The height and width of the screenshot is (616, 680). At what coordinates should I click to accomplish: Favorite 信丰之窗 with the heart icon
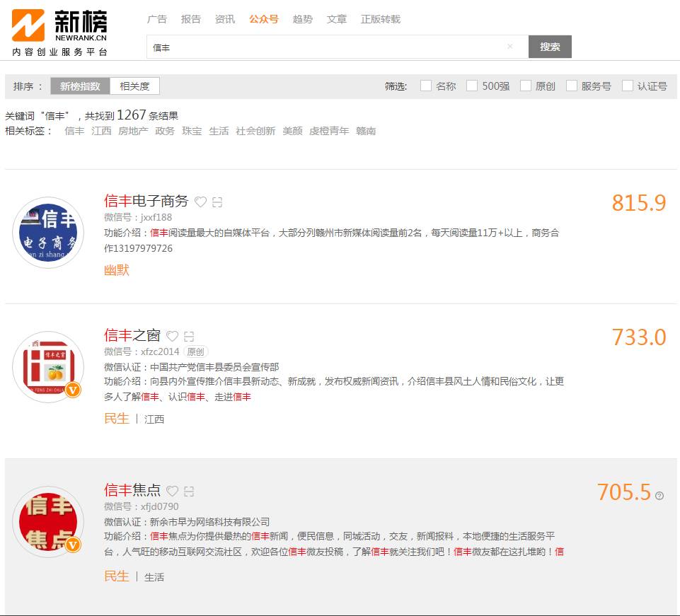[x=172, y=336]
